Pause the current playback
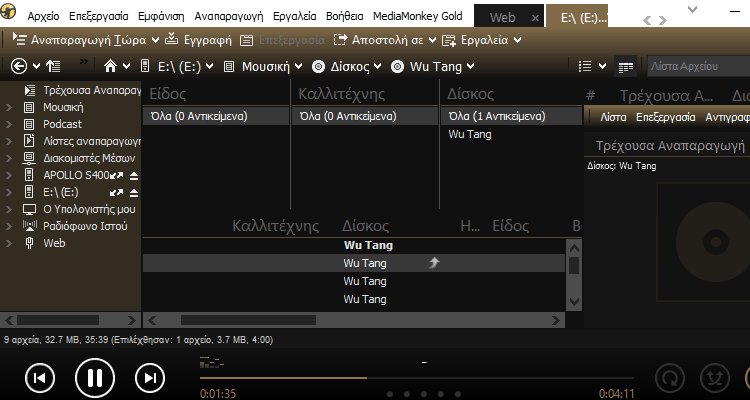The width and height of the screenshot is (750, 400). [95, 378]
